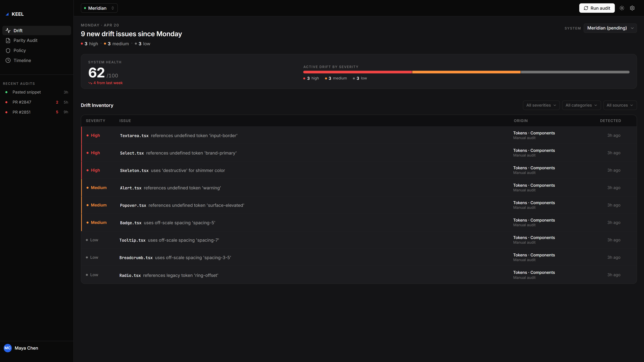Click the DETECTED column header
Image resolution: width=644 pixels, height=362 pixels.
pyautogui.click(x=610, y=121)
